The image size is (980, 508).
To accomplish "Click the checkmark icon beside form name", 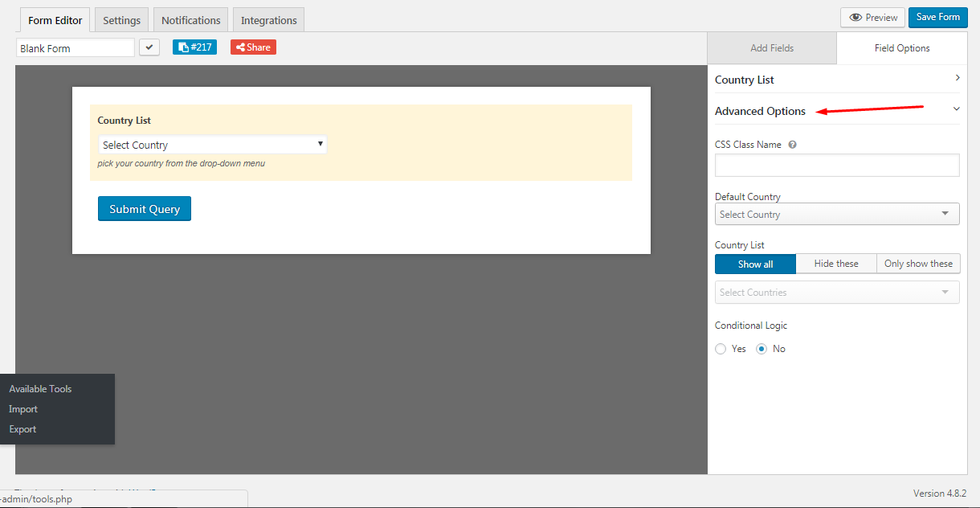I will pyautogui.click(x=149, y=47).
